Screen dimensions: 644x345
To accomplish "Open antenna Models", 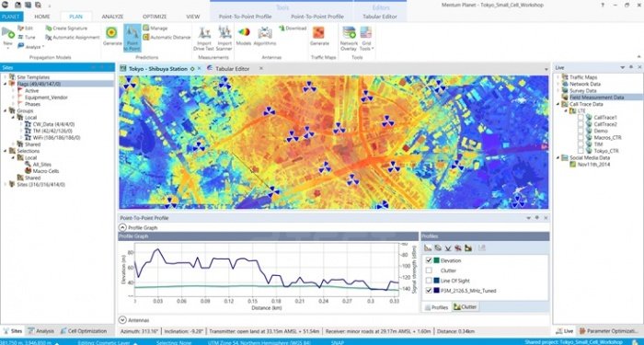I will pyautogui.click(x=244, y=36).
